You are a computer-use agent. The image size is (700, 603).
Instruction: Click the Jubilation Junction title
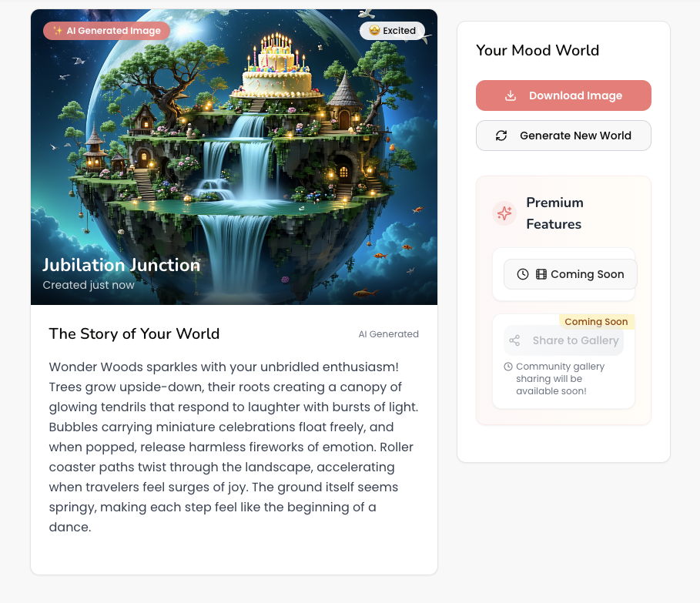(121, 265)
